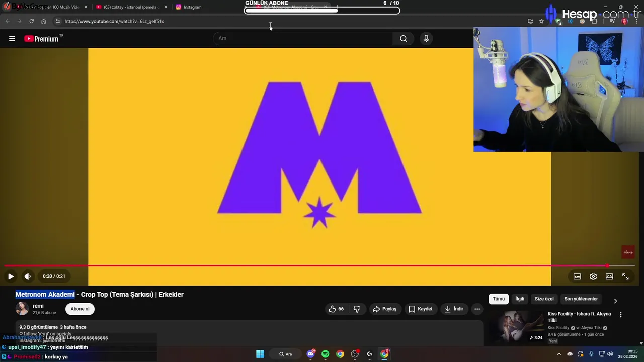The image size is (644, 362).
Task: Open the video player settings gear
Action: tap(593, 276)
